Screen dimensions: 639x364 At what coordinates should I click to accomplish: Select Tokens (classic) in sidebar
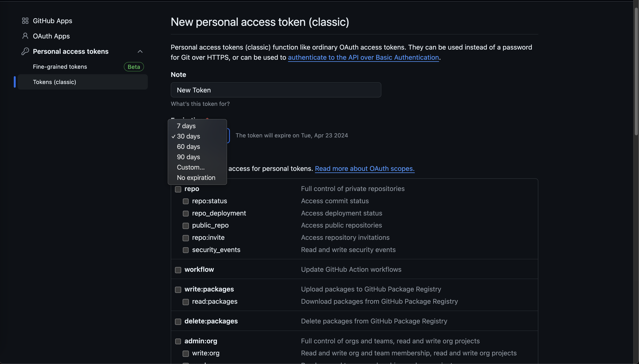(x=55, y=82)
